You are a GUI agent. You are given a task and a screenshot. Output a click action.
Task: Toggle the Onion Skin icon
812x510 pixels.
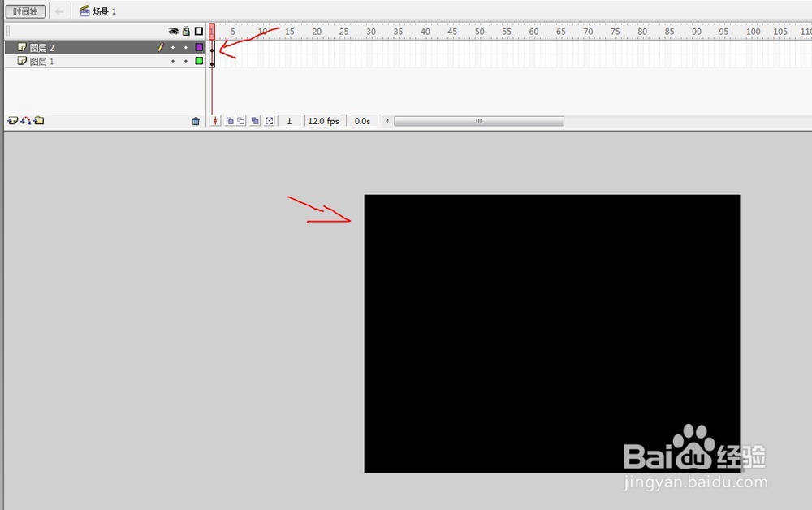pos(230,121)
